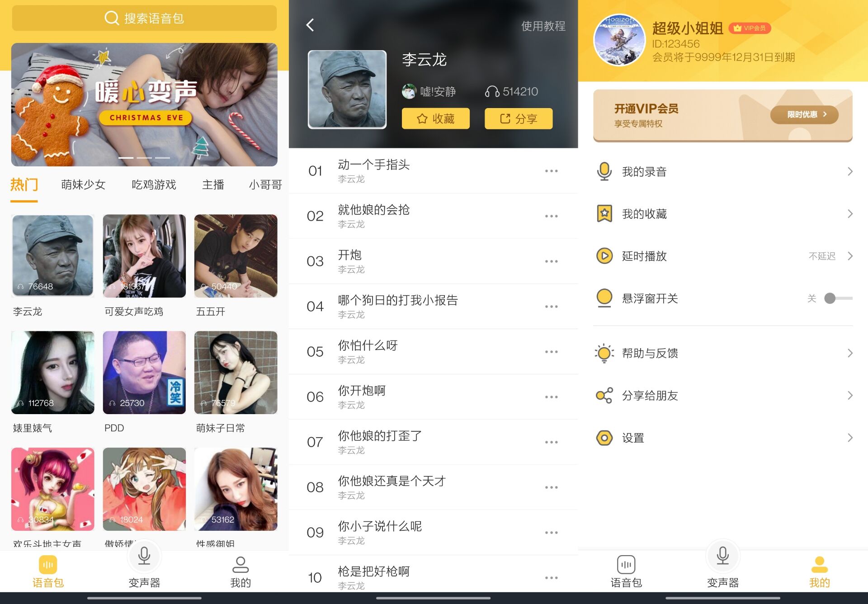Image resolution: width=868 pixels, height=604 pixels.
Task: Open more options for 动一个手指头
Action: [x=551, y=170]
